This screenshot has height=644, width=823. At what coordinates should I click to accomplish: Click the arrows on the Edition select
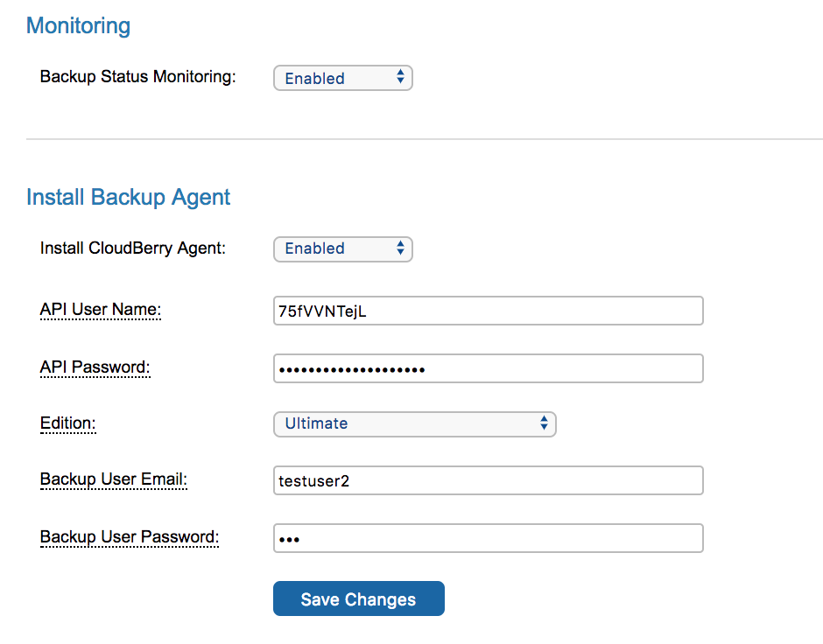coord(545,423)
